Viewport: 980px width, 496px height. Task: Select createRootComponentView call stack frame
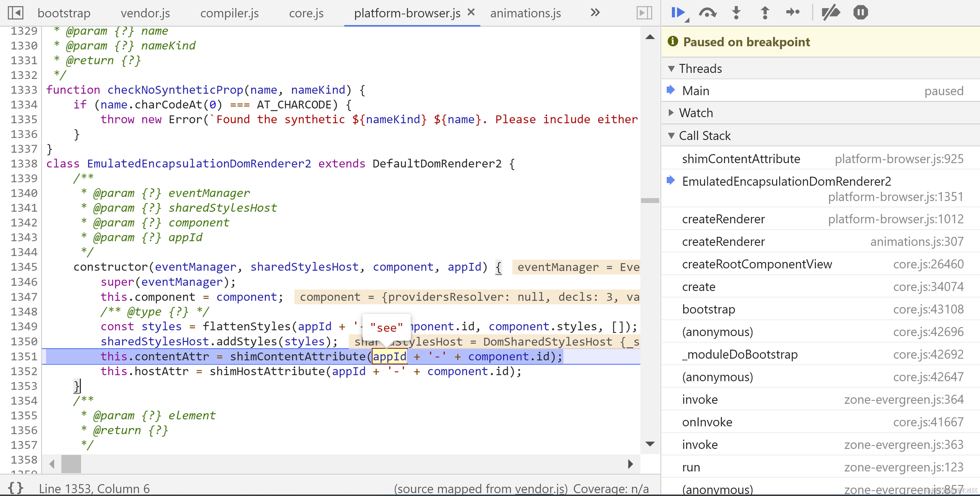pyautogui.click(x=757, y=264)
